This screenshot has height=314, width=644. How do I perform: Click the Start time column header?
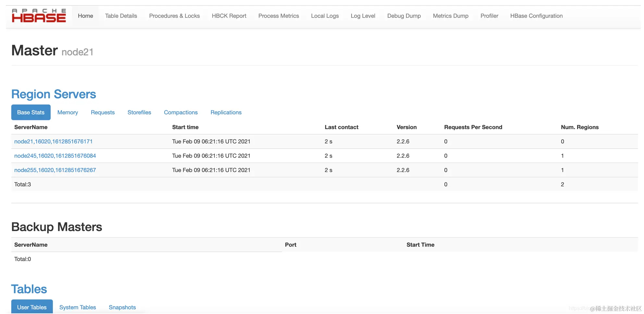(x=185, y=127)
